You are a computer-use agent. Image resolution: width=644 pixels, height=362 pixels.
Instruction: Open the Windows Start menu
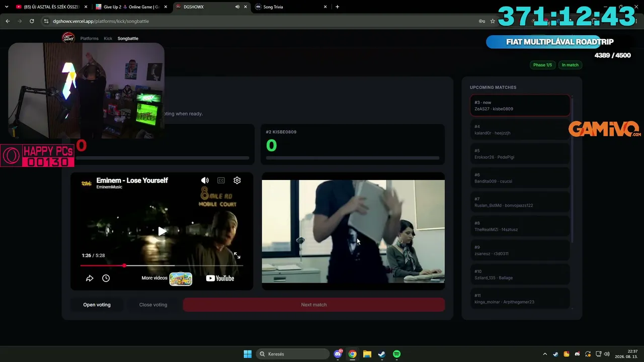click(248, 354)
